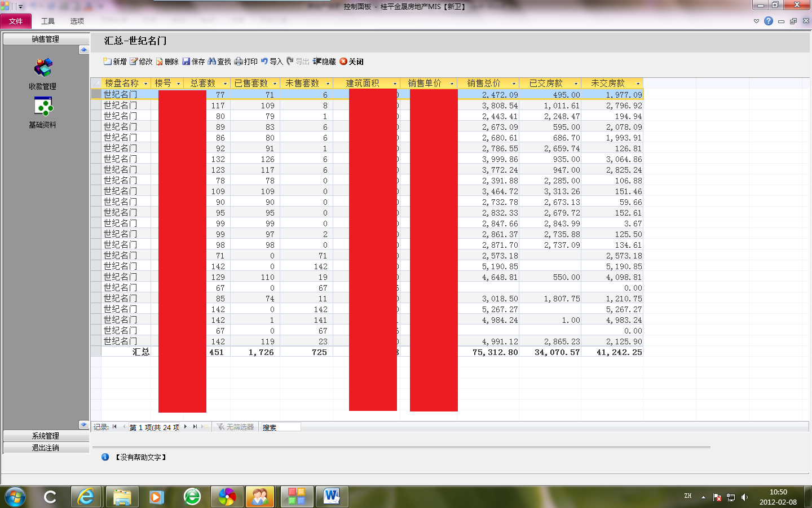Select the total cell 34,070.57
The width and height of the screenshot is (812, 508).
[x=550, y=352]
